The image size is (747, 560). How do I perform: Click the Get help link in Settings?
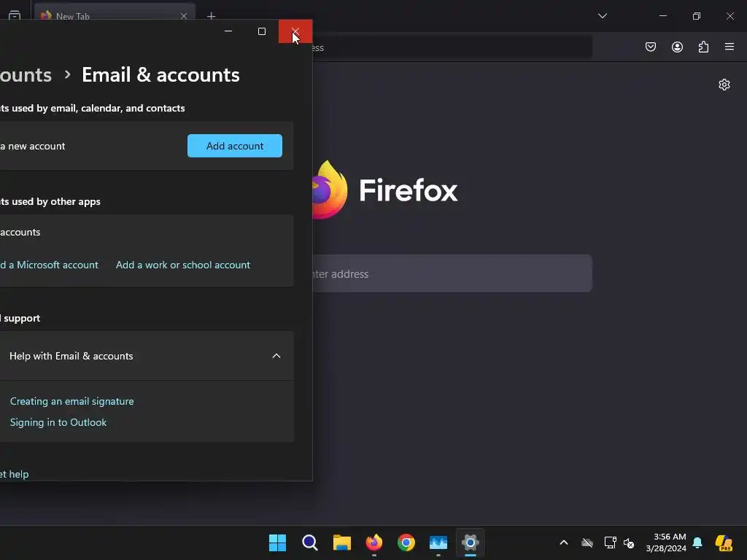pos(15,474)
